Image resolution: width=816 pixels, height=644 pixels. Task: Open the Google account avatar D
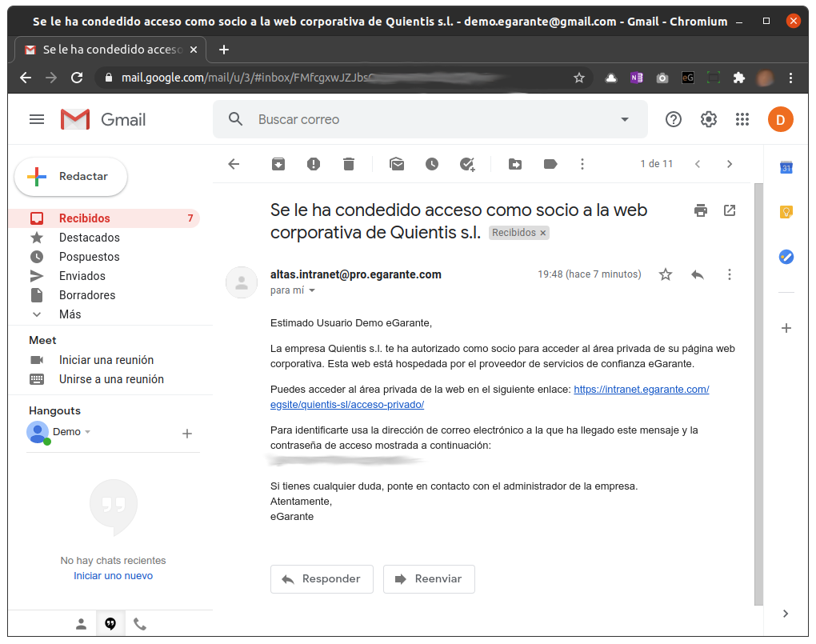[x=781, y=120]
